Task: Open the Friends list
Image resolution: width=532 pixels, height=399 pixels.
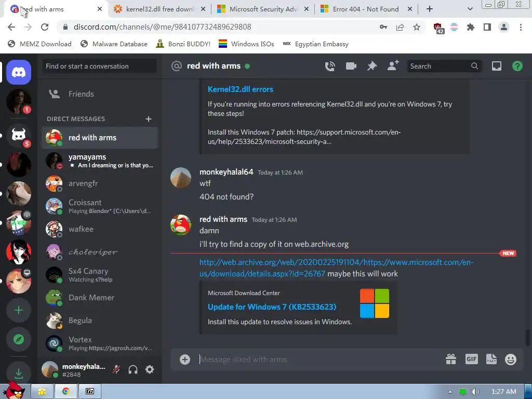Action: (100, 94)
